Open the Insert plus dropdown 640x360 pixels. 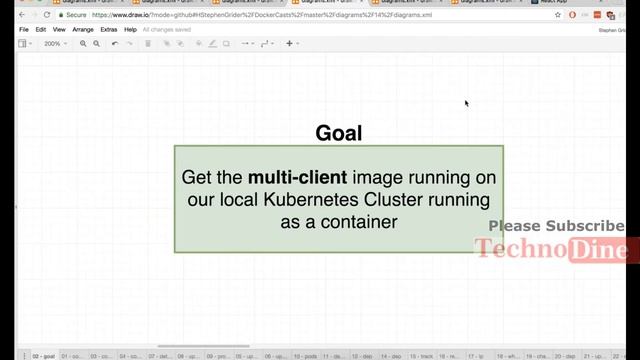[292, 43]
